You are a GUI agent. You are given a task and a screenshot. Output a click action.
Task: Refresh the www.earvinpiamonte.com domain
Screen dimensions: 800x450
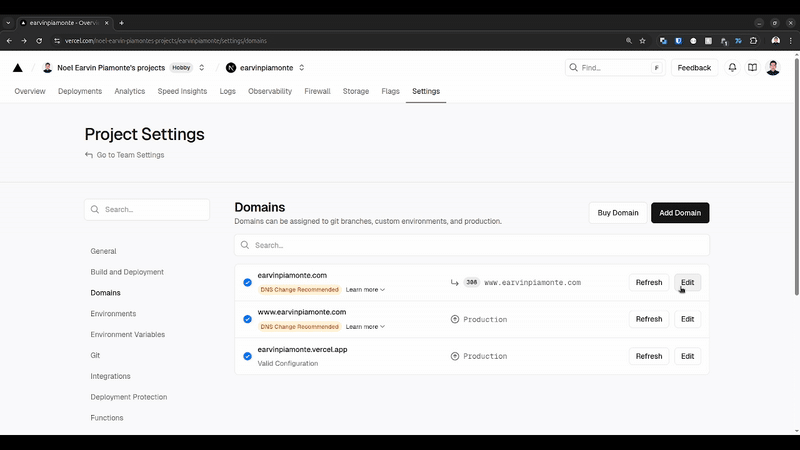648,319
